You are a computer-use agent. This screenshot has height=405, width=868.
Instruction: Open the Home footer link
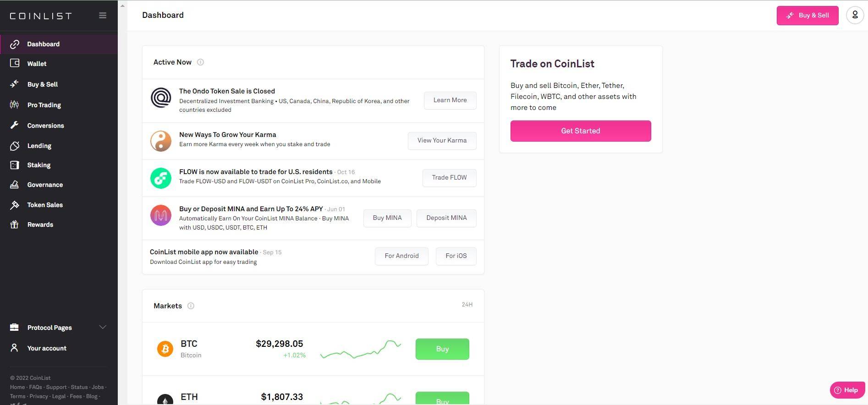(x=17, y=387)
